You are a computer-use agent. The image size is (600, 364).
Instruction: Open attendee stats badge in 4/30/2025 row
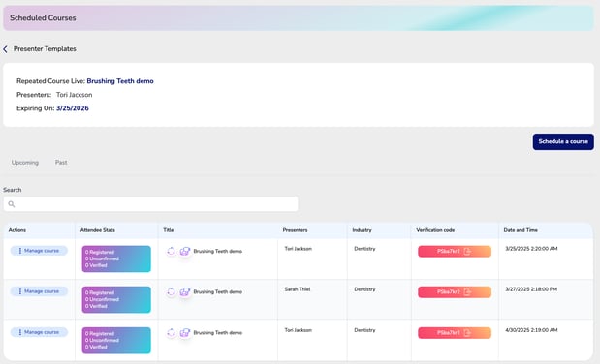coord(116,341)
